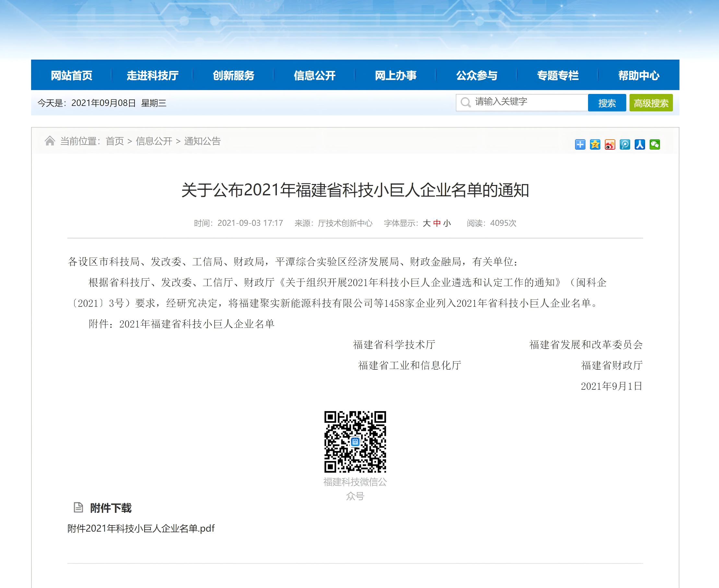Open 信息公开 navigation menu
Viewport: 719px width, 588px height.
314,75
